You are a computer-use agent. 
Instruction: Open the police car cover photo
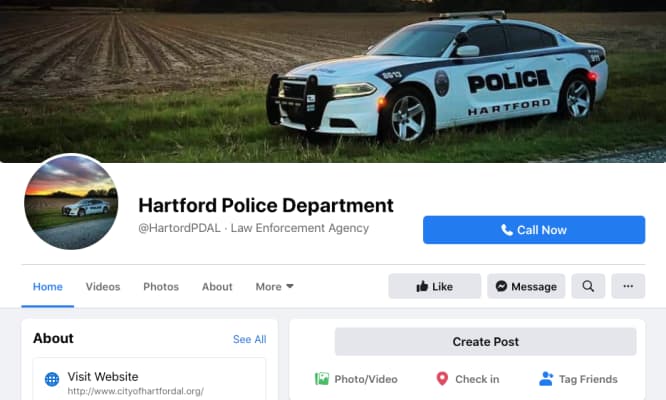(x=333, y=81)
